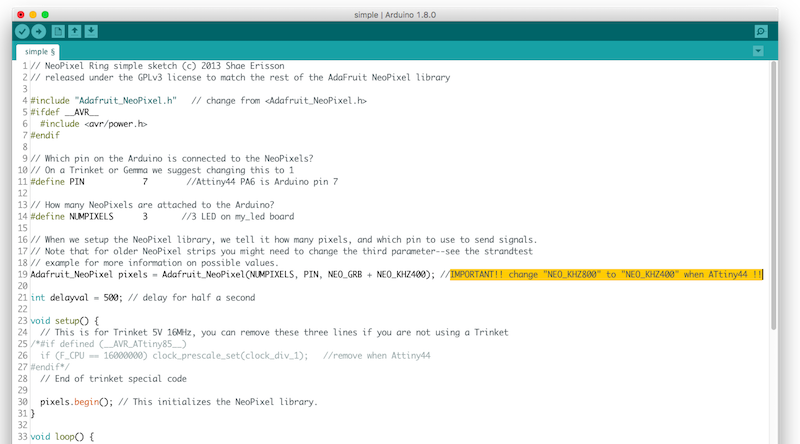This screenshot has height=444, width=800.
Task: Click the "simple | Arduino 1.8.0" window title
Action: 395,15
